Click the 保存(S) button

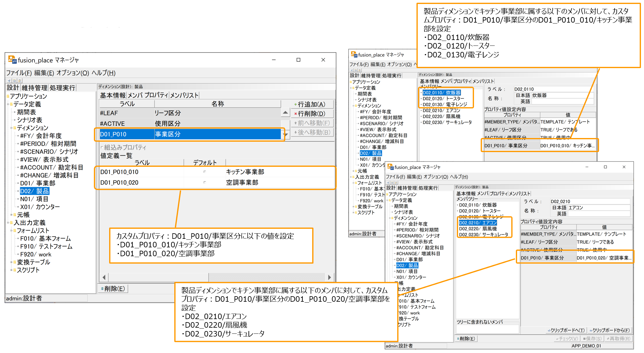pos(592,339)
